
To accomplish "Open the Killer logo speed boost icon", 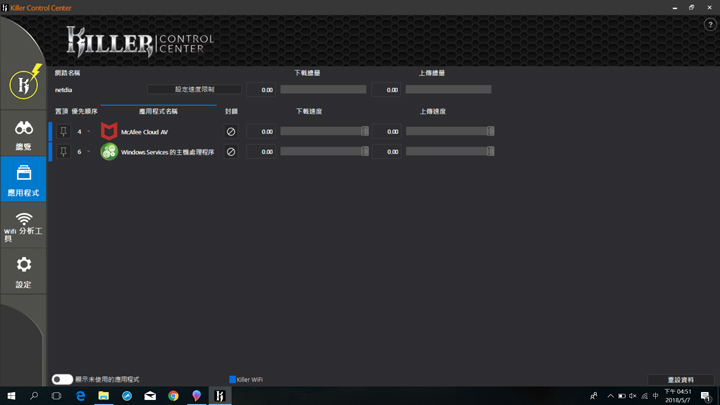I will (x=24, y=84).
